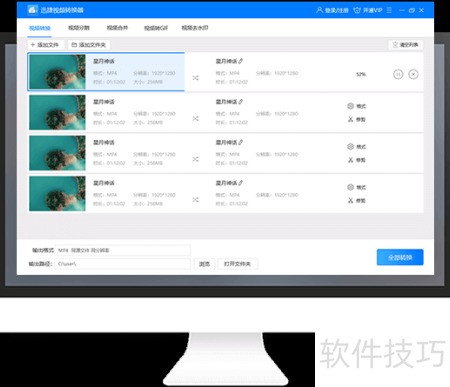Click 清空列表 to clear the list

point(405,45)
